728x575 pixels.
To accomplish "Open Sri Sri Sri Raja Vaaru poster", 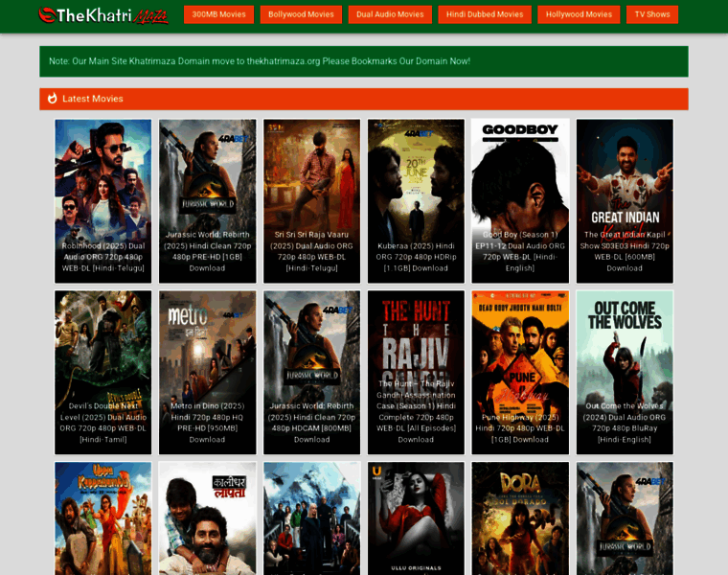I will click(311, 201).
